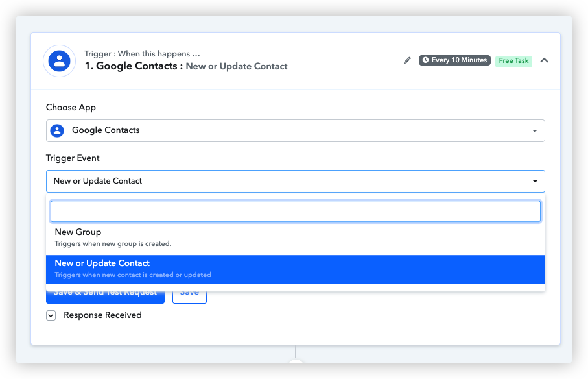Viewport: 588px width, 379px height.
Task: Close the Trigger Event dropdown via its arrow
Action: click(x=535, y=181)
